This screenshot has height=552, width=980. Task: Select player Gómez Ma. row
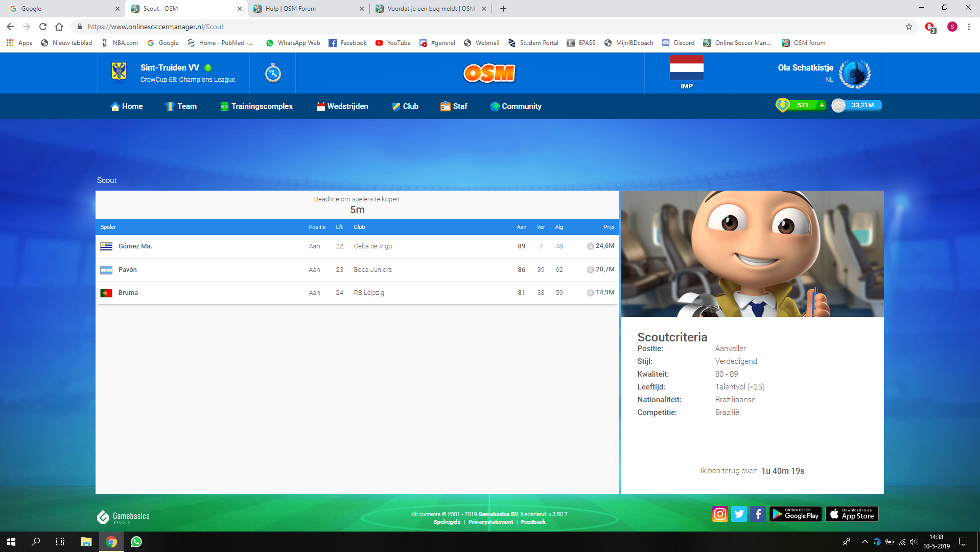pyautogui.click(x=357, y=246)
